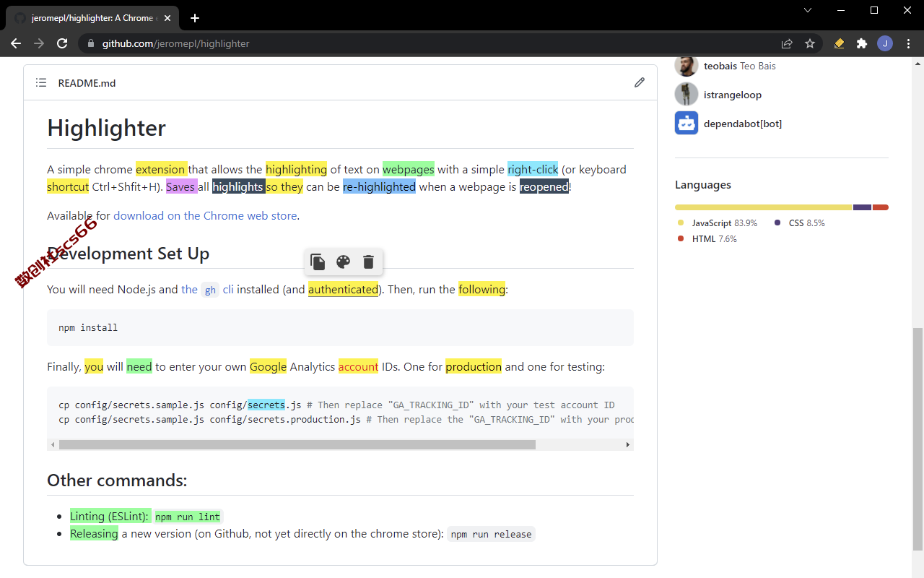Open dependabot[bot] profile link
This screenshot has height=578, width=924.
pos(743,124)
